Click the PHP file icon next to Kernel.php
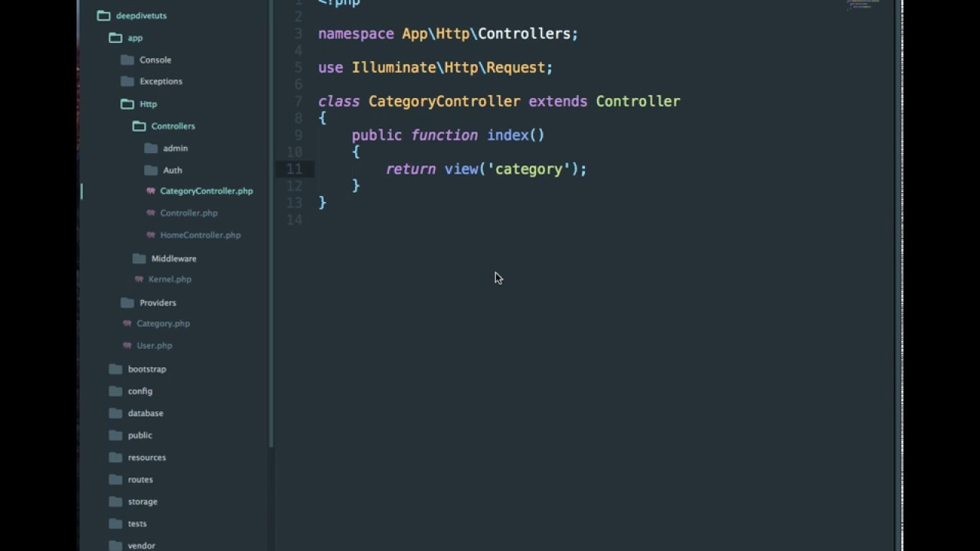 click(x=139, y=279)
